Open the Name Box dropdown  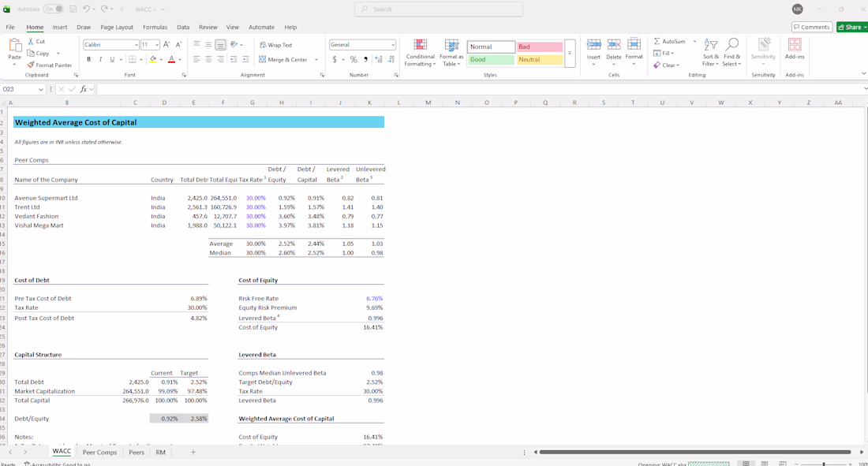[x=40, y=89]
